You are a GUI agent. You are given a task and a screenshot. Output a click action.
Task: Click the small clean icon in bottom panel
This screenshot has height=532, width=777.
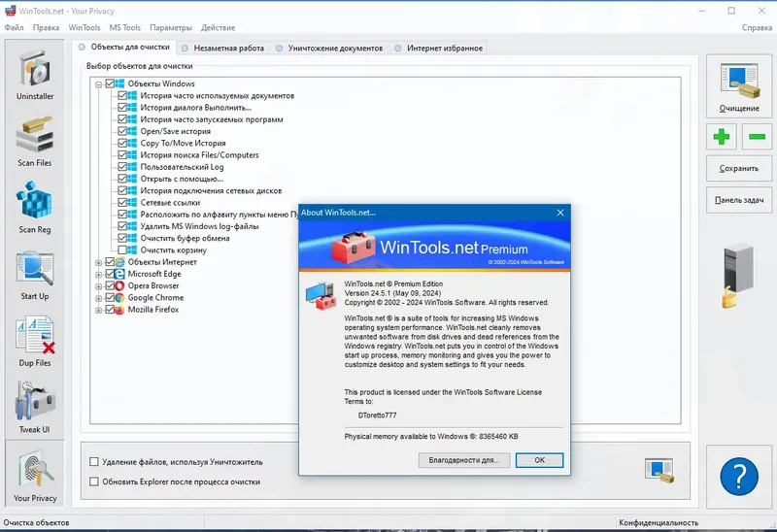tap(659, 470)
